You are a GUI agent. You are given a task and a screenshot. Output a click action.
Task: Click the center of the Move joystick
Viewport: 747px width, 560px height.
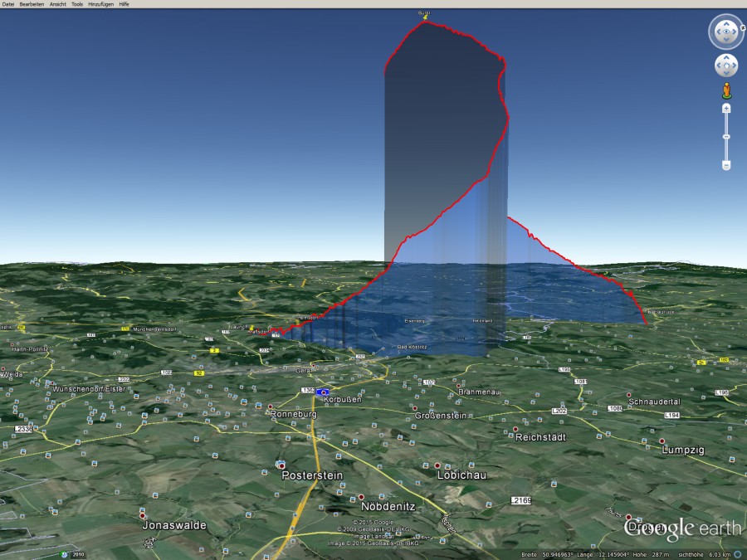(726, 66)
